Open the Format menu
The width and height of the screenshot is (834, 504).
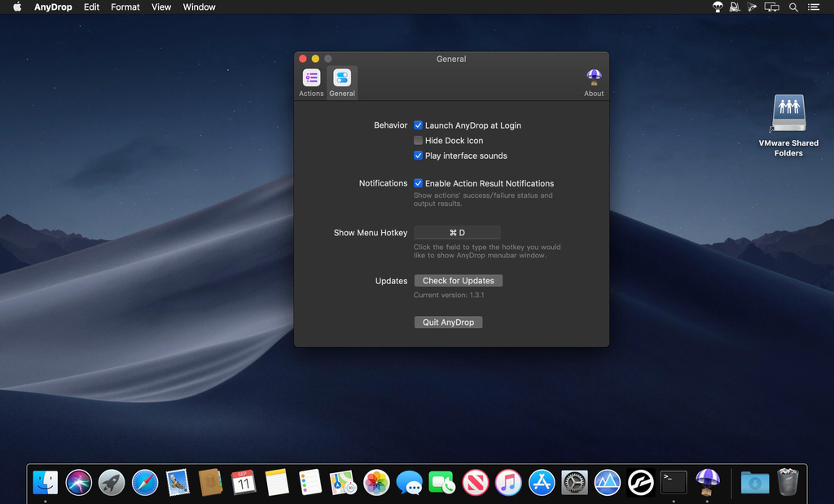point(125,7)
